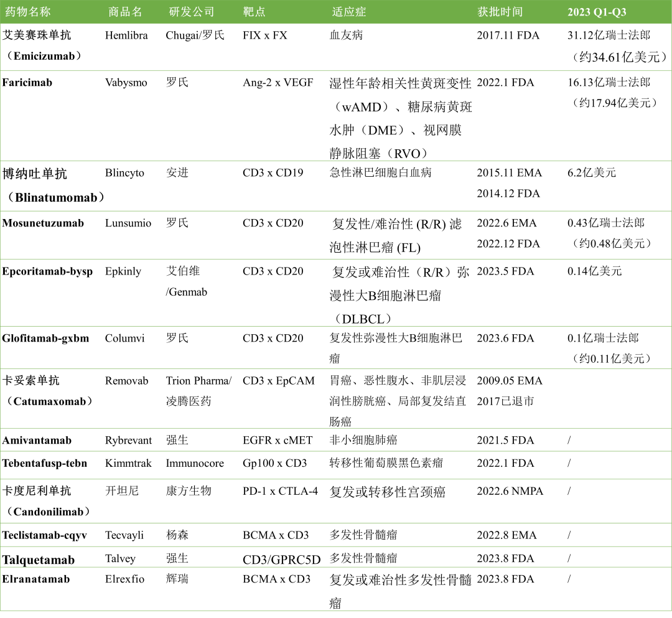Click the 研发公司 header cell
The image size is (672, 618).
pyautogui.click(x=192, y=12)
